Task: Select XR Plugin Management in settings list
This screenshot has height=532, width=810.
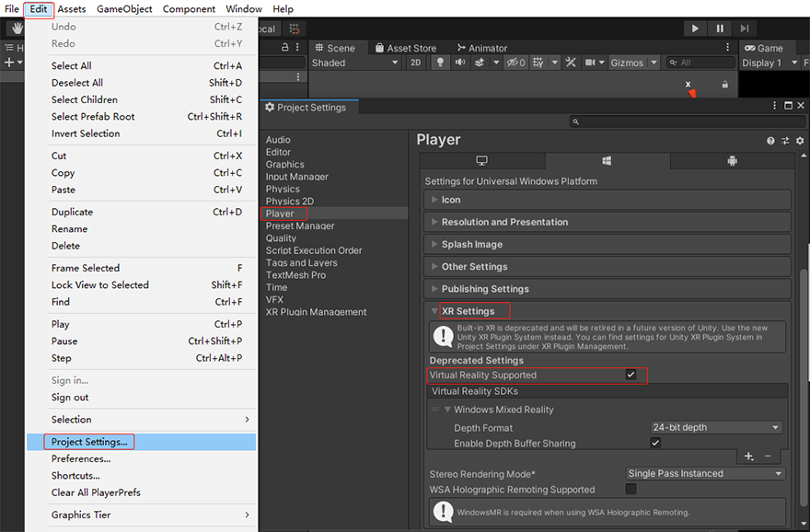Action: coord(316,312)
